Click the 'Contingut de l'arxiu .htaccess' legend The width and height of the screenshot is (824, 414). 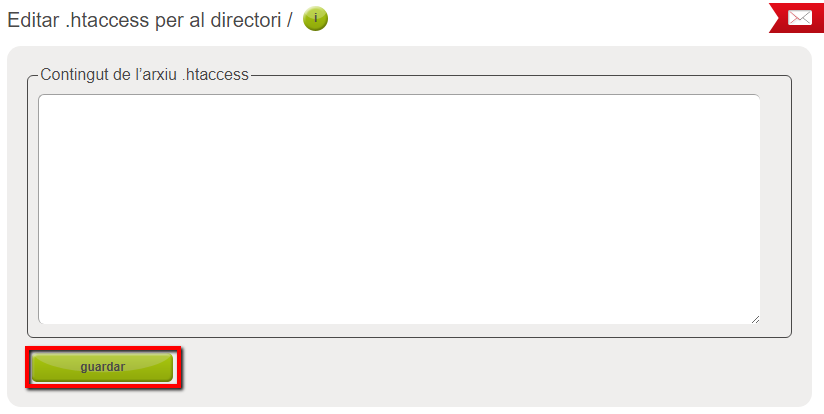click(145, 75)
